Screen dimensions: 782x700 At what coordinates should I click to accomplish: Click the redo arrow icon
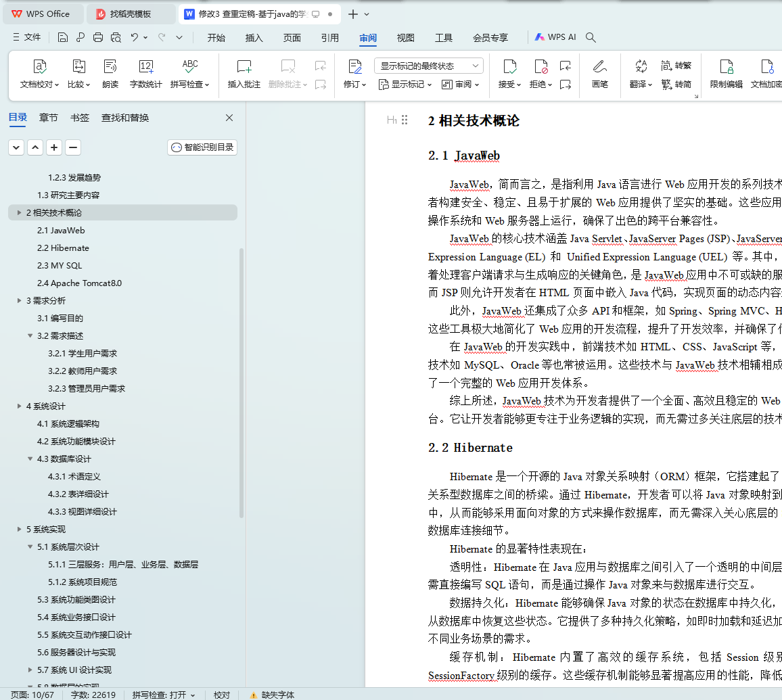pyautogui.click(x=162, y=37)
